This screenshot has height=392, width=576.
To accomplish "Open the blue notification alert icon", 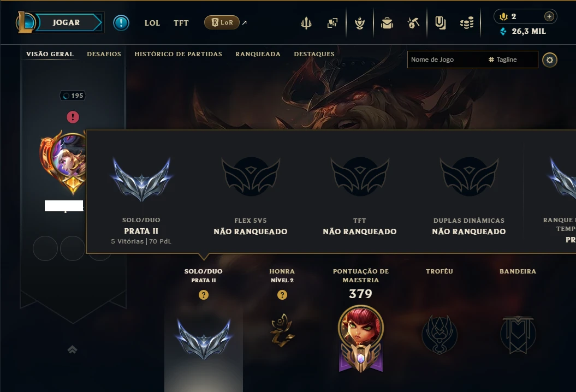I will [x=121, y=23].
